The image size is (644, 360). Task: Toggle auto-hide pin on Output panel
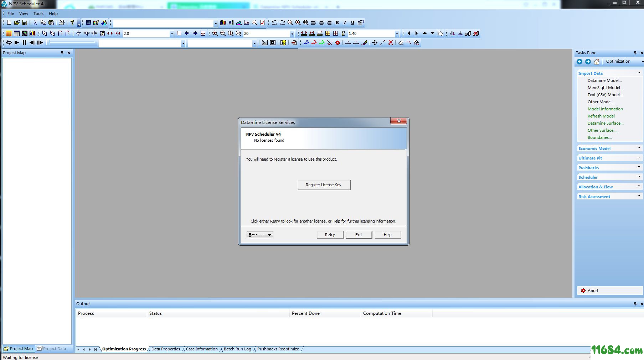point(635,304)
